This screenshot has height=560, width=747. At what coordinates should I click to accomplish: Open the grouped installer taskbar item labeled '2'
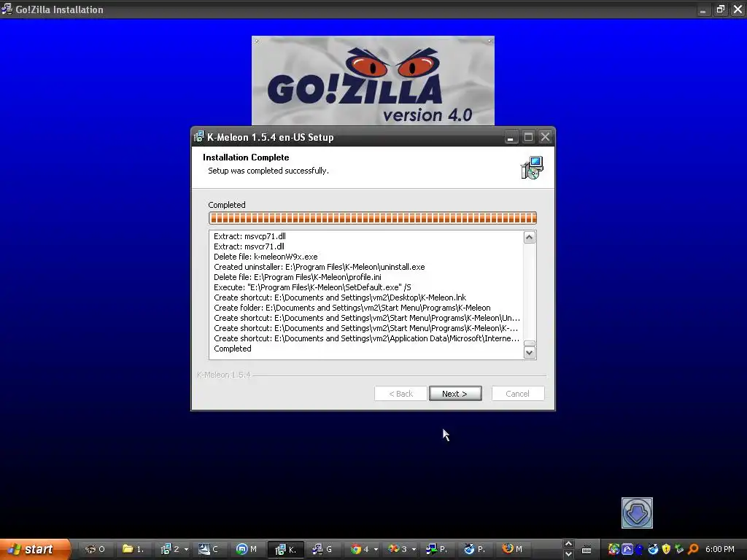[174, 549]
